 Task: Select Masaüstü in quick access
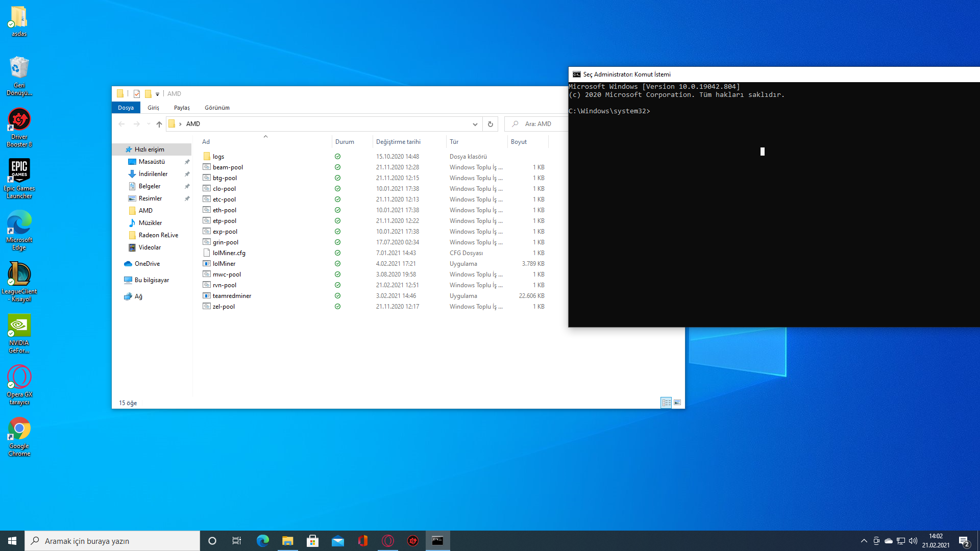(x=152, y=162)
